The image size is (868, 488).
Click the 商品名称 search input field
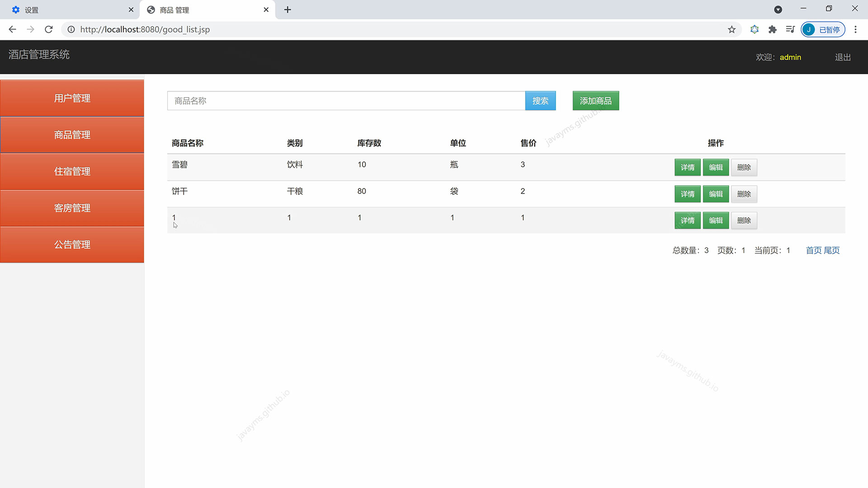tap(346, 100)
